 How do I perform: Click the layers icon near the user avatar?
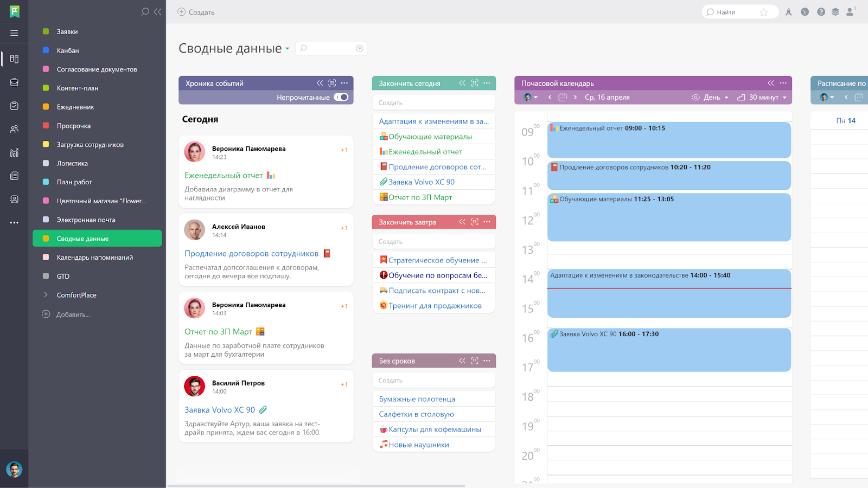834,11
